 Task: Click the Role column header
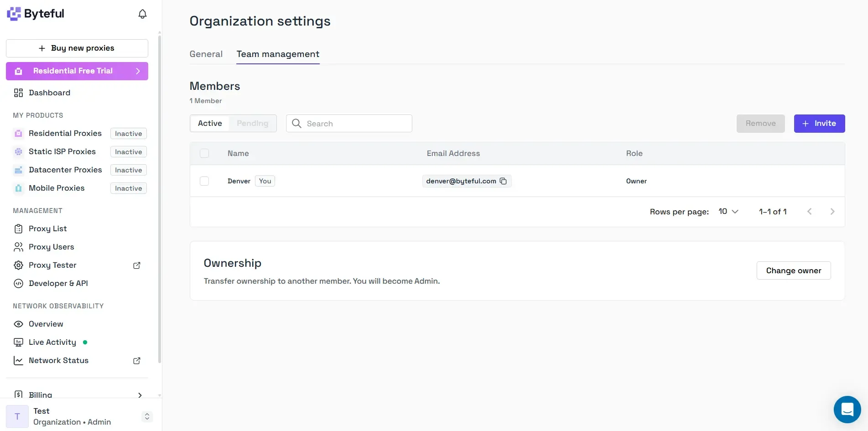(634, 153)
